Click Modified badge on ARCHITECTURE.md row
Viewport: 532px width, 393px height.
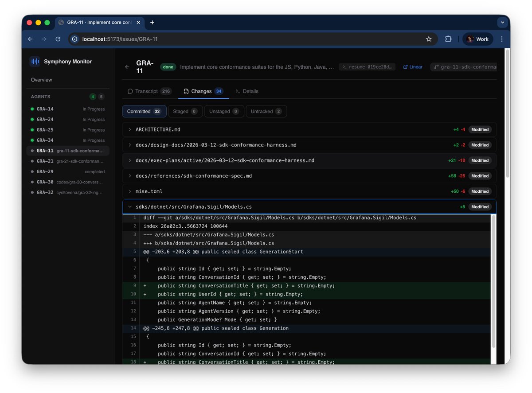point(480,129)
